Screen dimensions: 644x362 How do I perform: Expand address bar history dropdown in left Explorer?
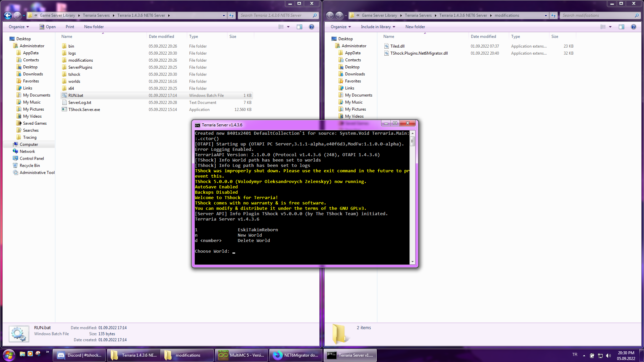(x=224, y=15)
